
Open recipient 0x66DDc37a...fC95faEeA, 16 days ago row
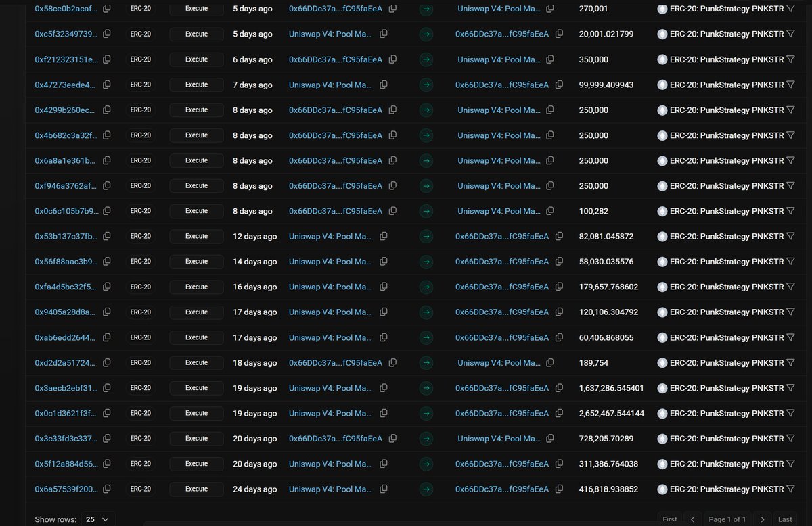pos(502,287)
